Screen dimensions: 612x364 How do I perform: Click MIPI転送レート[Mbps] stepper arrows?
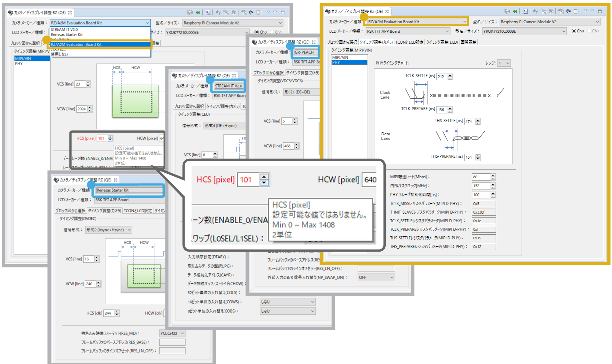[x=493, y=177]
